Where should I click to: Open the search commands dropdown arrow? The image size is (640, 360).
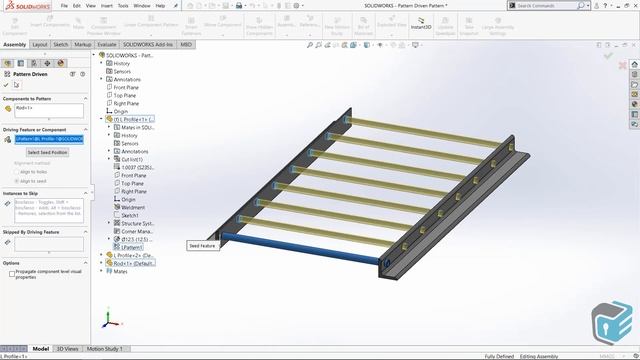point(588,6)
